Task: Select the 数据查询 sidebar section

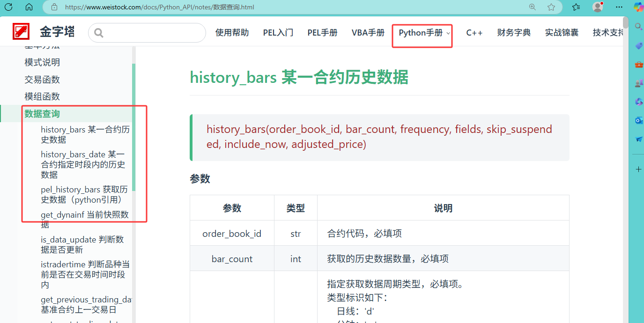Action: point(42,114)
